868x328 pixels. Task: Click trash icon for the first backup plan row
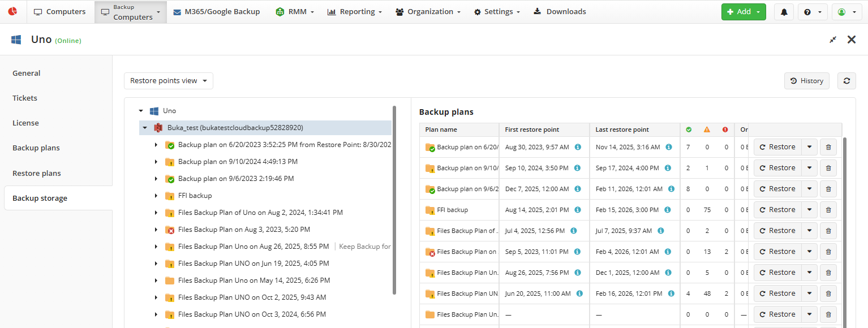coord(828,147)
